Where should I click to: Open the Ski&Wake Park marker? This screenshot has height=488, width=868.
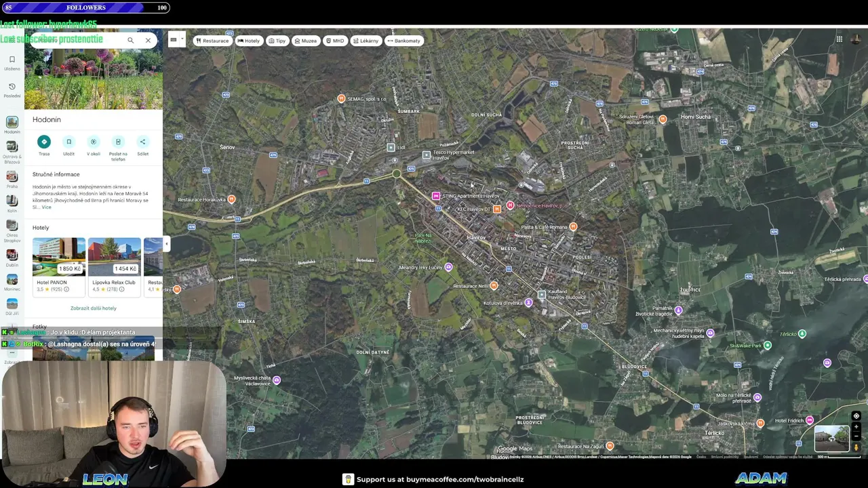pos(767,346)
